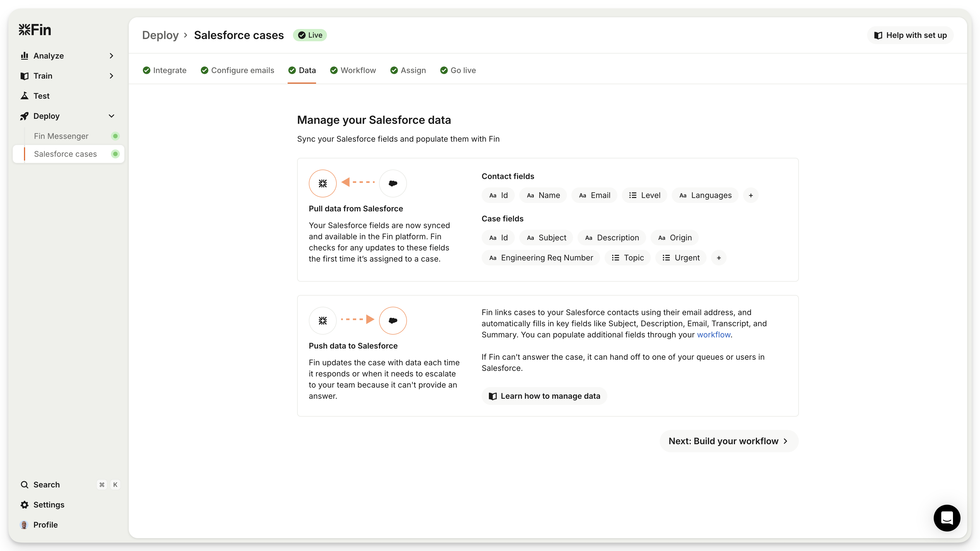Viewport: 980px width, 551px height.
Task: Select Fin Messenger in sidebar
Action: pos(61,136)
